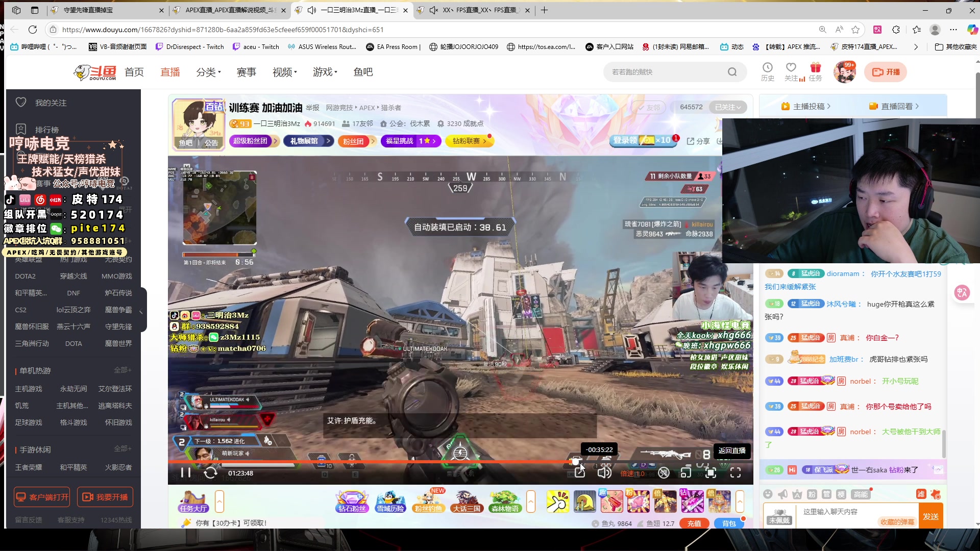The width and height of the screenshot is (980, 551).
Task: Click the search magnifier icon
Action: point(732,72)
